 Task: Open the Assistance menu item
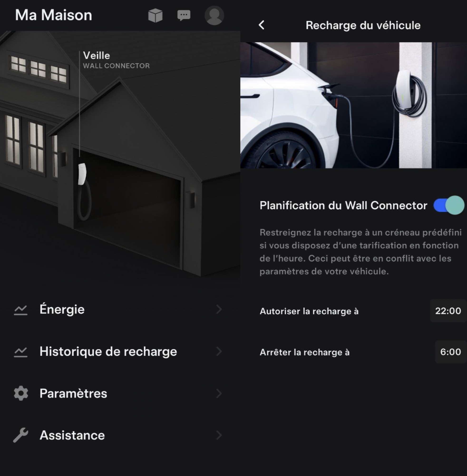(x=118, y=435)
